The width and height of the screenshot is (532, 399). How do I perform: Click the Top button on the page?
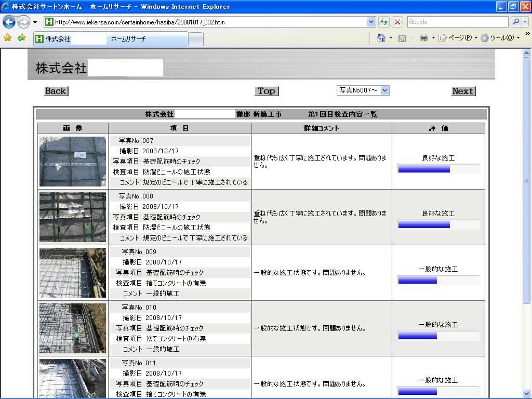point(267,91)
